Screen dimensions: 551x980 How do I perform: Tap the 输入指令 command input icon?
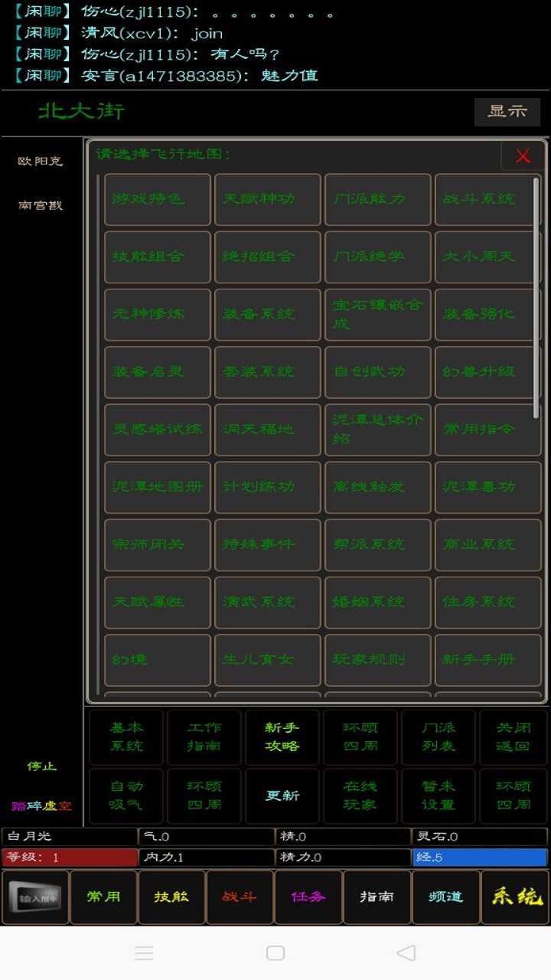(35, 897)
